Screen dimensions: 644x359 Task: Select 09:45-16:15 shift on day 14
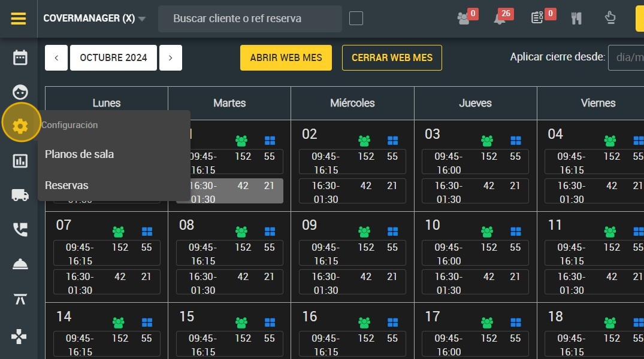click(x=107, y=344)
